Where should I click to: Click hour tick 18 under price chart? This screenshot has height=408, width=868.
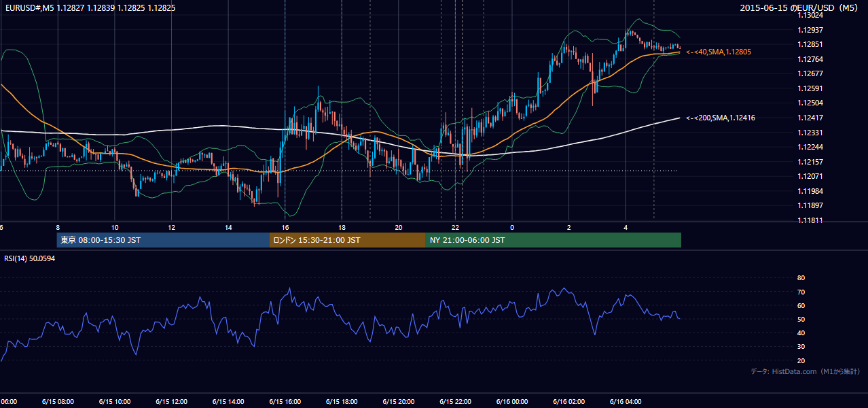(x=342, y=227)
